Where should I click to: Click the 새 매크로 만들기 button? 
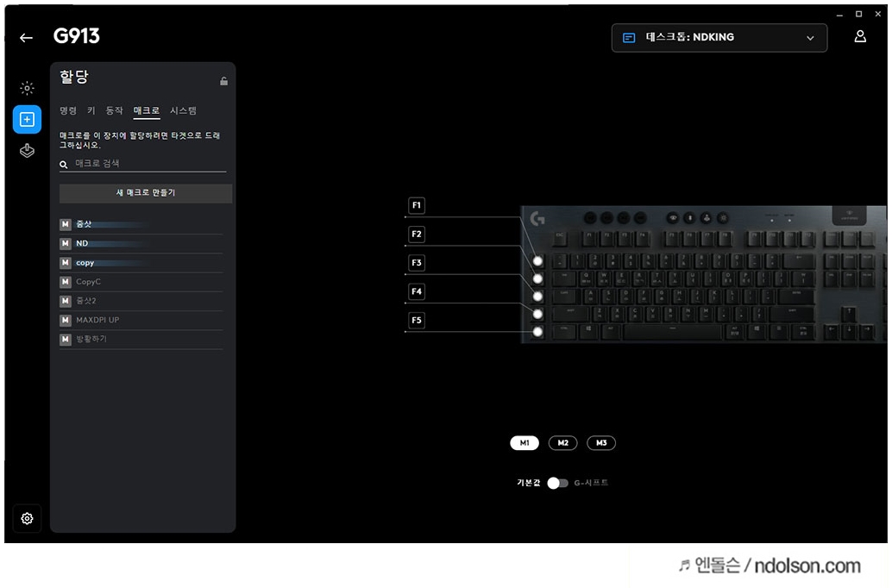click(146, 193)
